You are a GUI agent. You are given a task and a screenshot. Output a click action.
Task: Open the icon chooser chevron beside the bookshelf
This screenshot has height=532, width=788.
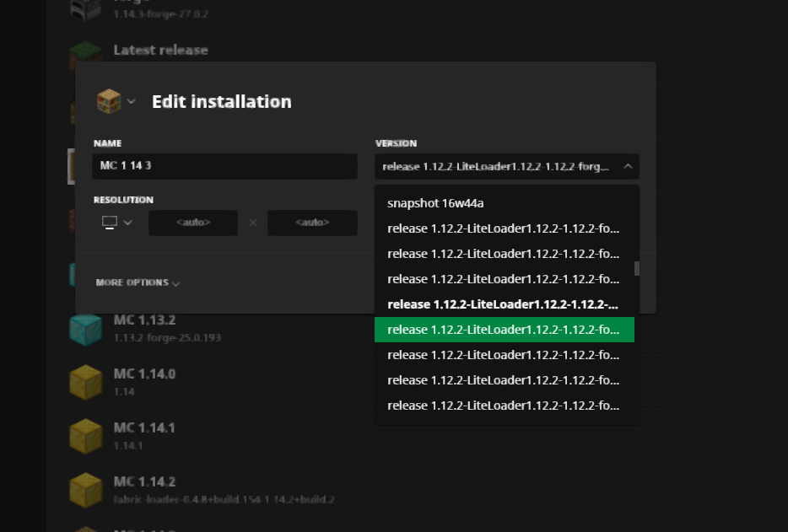(131, 101)
